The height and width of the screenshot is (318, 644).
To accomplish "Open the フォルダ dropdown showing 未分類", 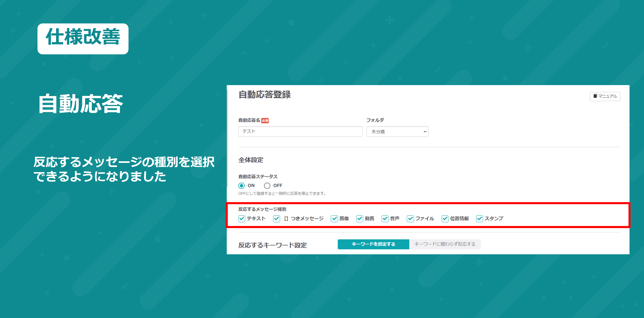I will coord(397,132).
